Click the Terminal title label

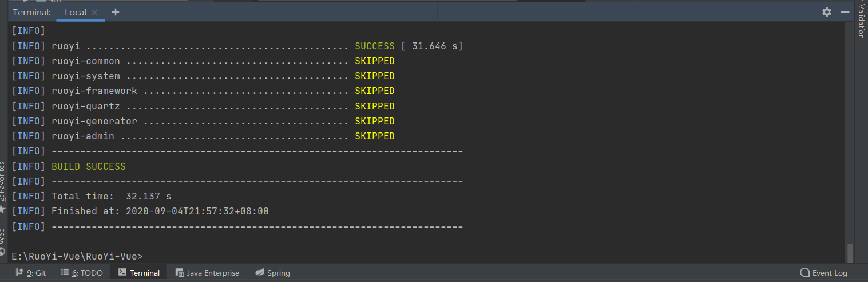[x=31, y=12]
